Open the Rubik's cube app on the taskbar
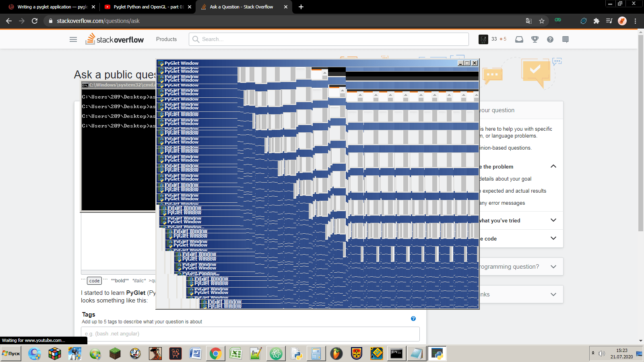The height and width of the screenshot is (362, 644). [x=55, y=354]
